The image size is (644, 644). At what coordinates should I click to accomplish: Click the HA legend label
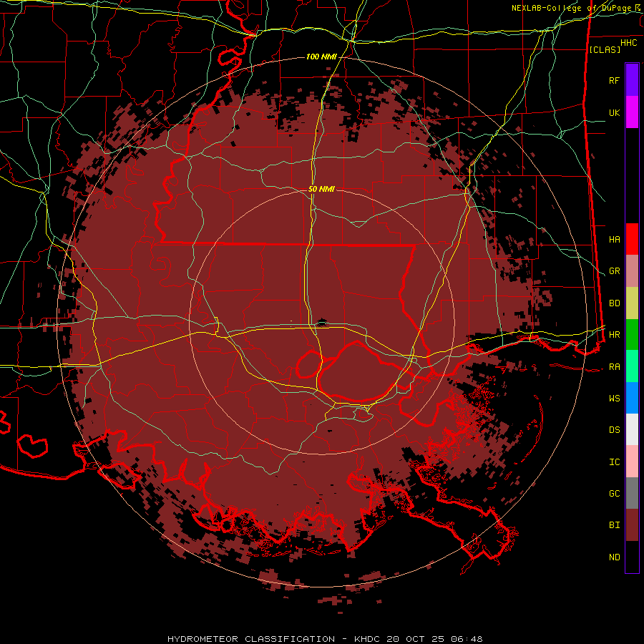pos(614,239)
